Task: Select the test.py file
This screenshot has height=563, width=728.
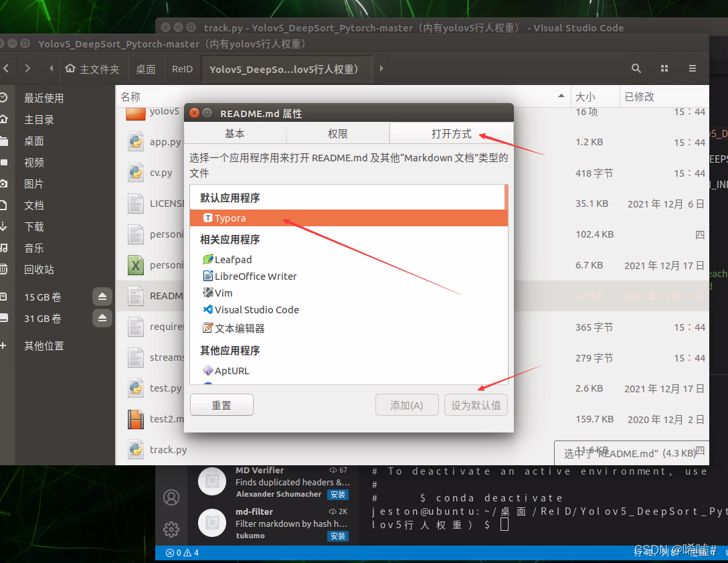Action: pyautogui.click(x=165, y=388)
